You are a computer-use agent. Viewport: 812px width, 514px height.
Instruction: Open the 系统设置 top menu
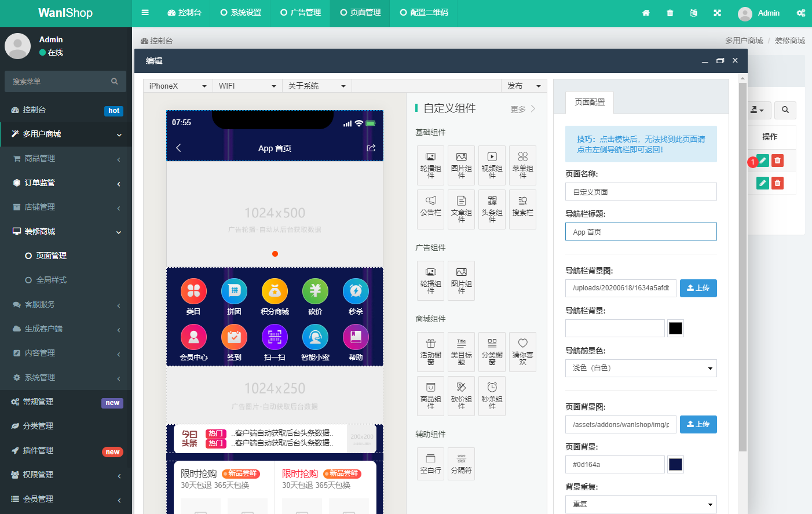pyautogui.click(x=240, y=12)
